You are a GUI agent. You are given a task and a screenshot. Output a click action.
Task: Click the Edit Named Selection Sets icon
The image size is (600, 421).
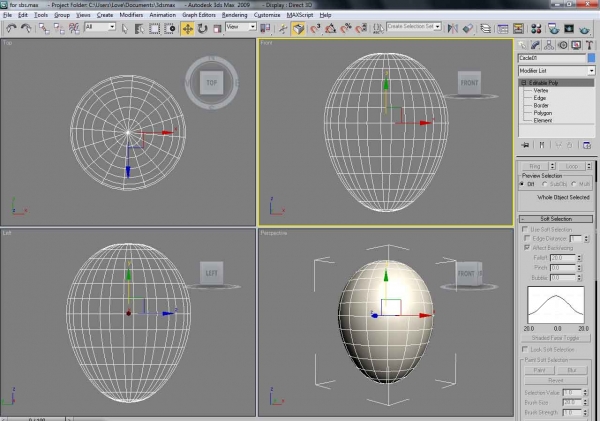tap(378, 29)
